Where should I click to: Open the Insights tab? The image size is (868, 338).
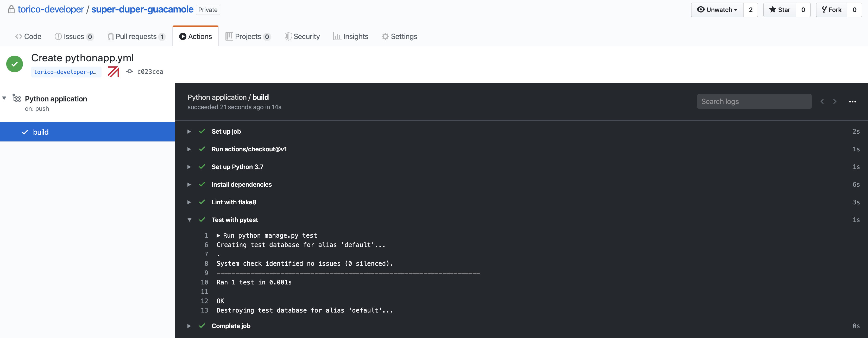coord(351,36)
